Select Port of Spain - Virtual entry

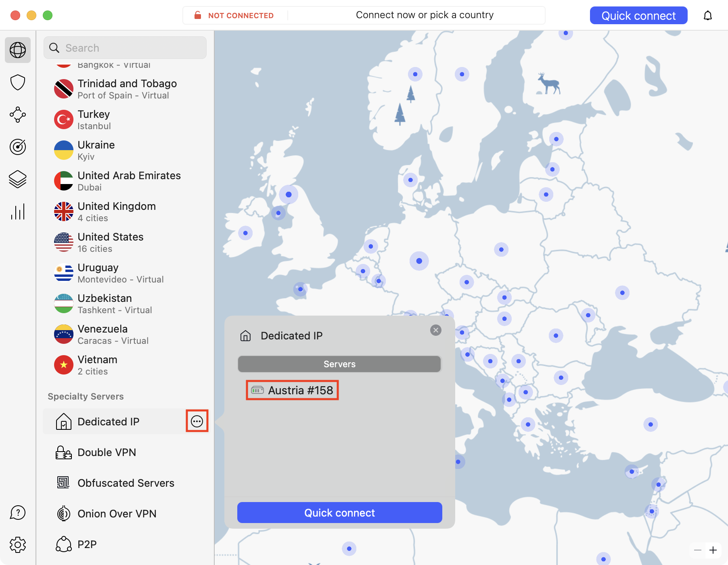123,95
